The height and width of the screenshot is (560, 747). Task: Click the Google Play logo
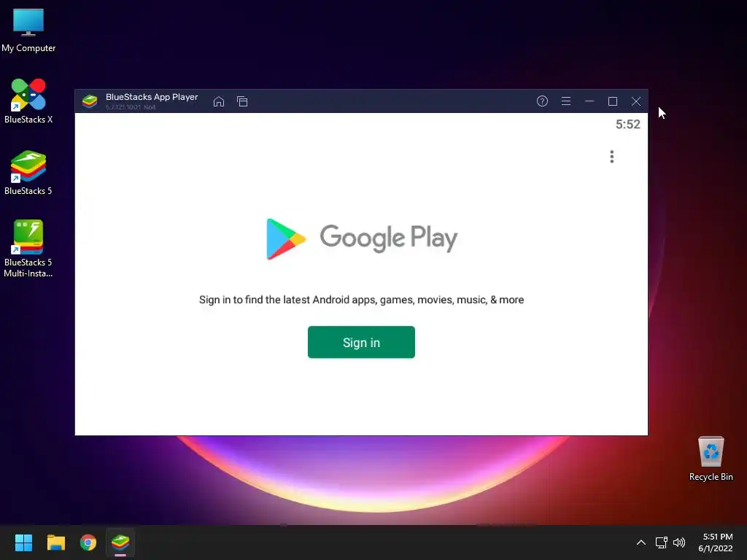click(362, 238)
